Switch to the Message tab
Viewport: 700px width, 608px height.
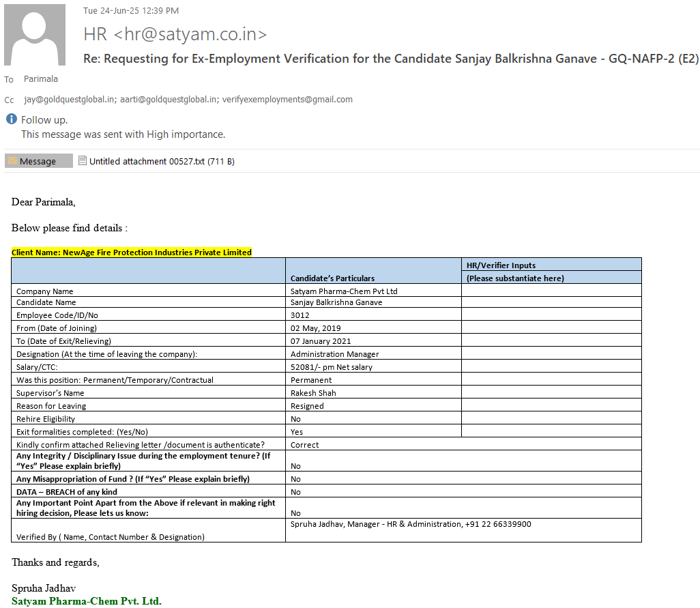tap(38, 161)
